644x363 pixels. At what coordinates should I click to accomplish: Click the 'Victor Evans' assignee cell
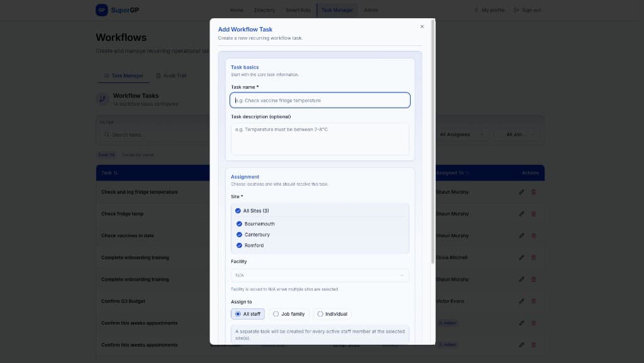450,301
